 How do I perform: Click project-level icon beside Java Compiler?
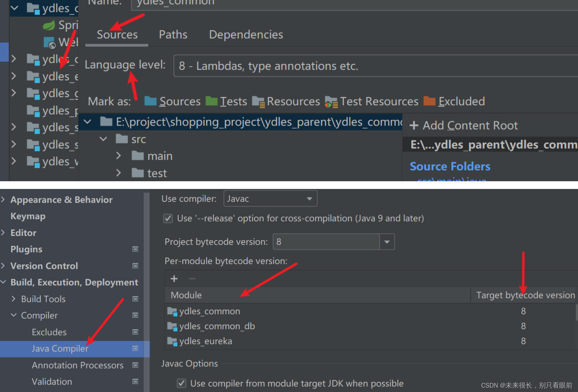[x=135, y=348]
